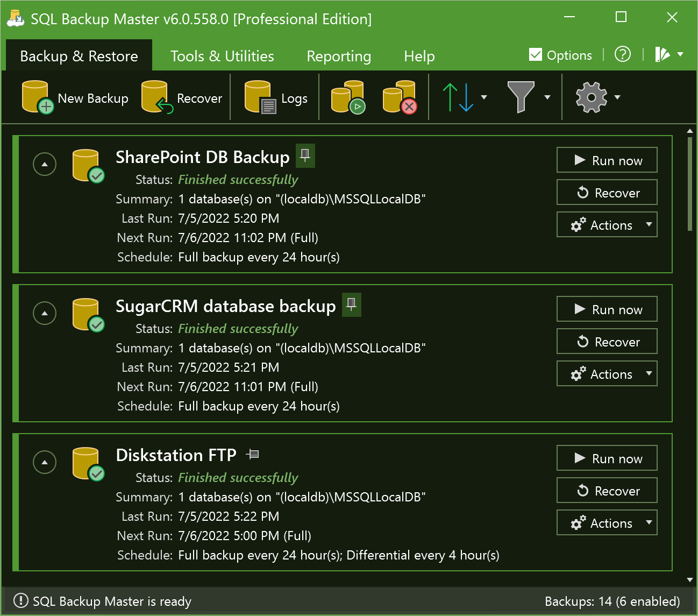
Task: Click Last Run '7/5/2022 5:20 PM' value
Action: 229,218
